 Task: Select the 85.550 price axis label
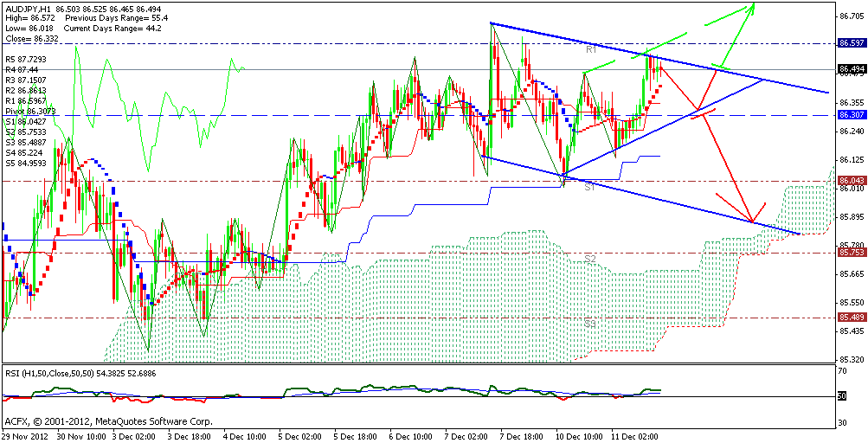point(852,303)
